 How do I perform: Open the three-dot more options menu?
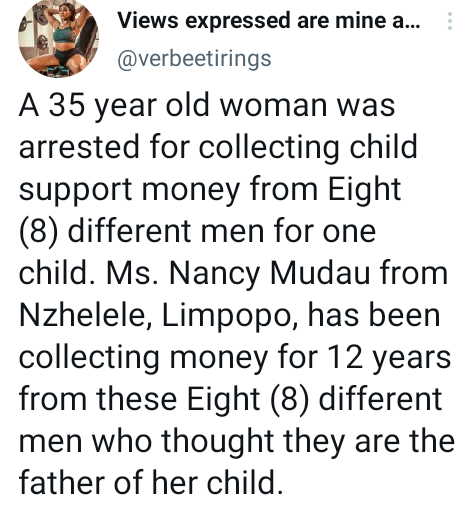450,21
